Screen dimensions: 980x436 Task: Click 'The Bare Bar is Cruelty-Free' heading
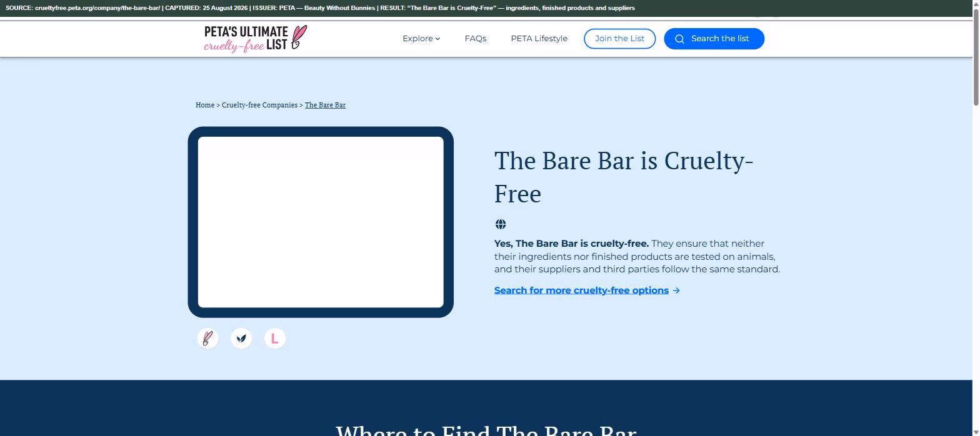pyautogui.click(x=624, y=177)
